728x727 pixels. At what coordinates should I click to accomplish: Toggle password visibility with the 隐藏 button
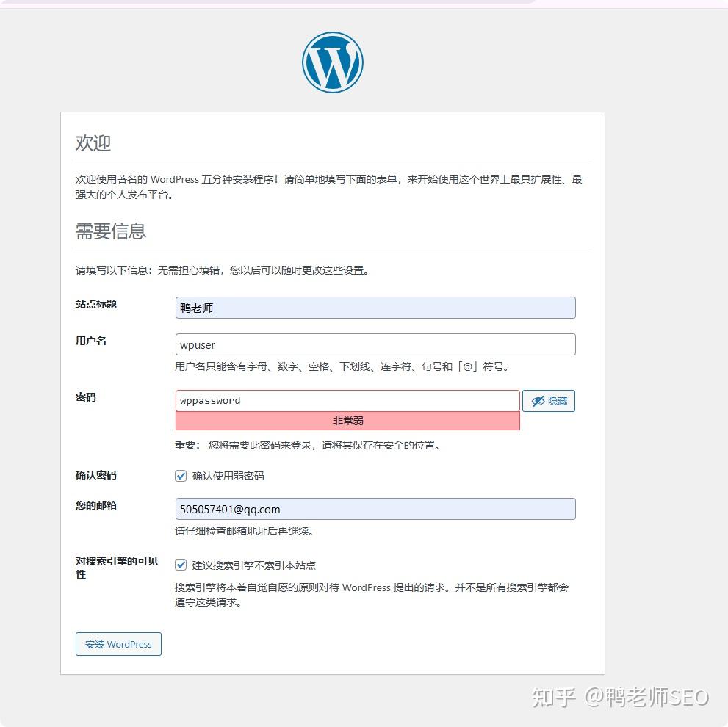pos(548,400)
